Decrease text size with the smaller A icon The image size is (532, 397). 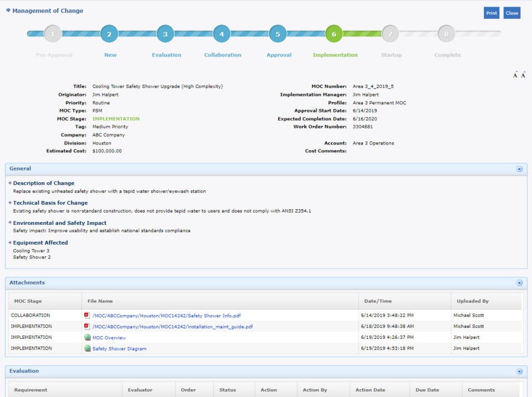pos(514,74)
